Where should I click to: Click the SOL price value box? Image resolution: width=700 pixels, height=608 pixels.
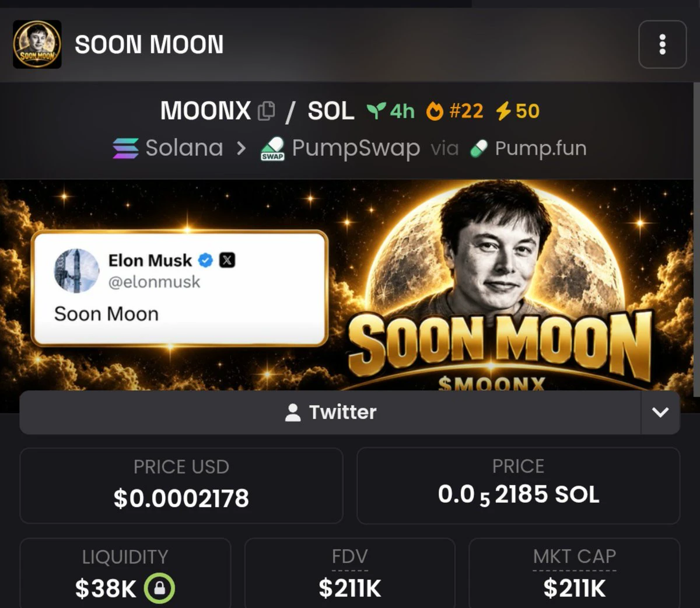(518, 485)
